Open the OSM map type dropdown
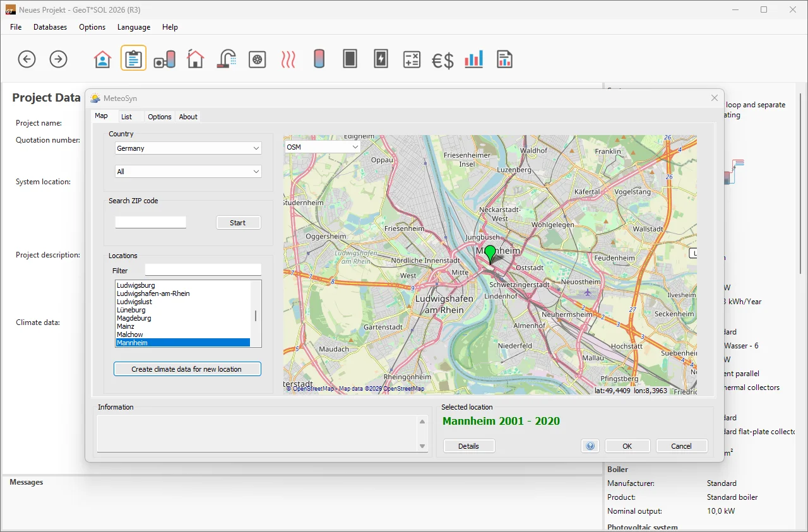Image resolution: width=808 pixels, height=532 pixels. (322, 147)
